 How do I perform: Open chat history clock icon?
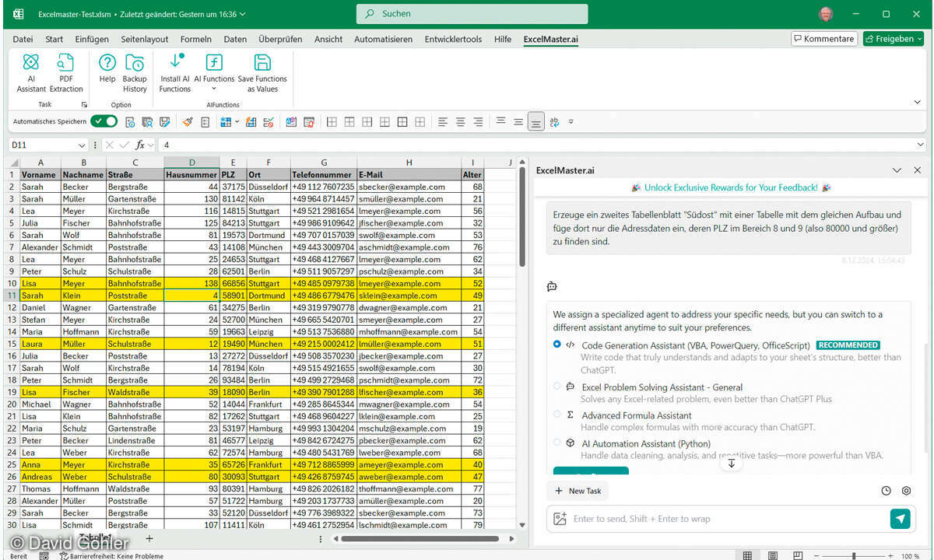point(886,491)
